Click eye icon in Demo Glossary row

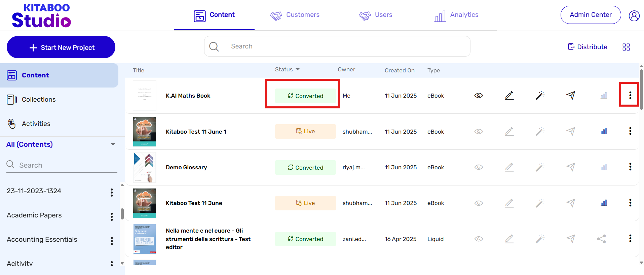pyautogui.click(x=479, y=167)
